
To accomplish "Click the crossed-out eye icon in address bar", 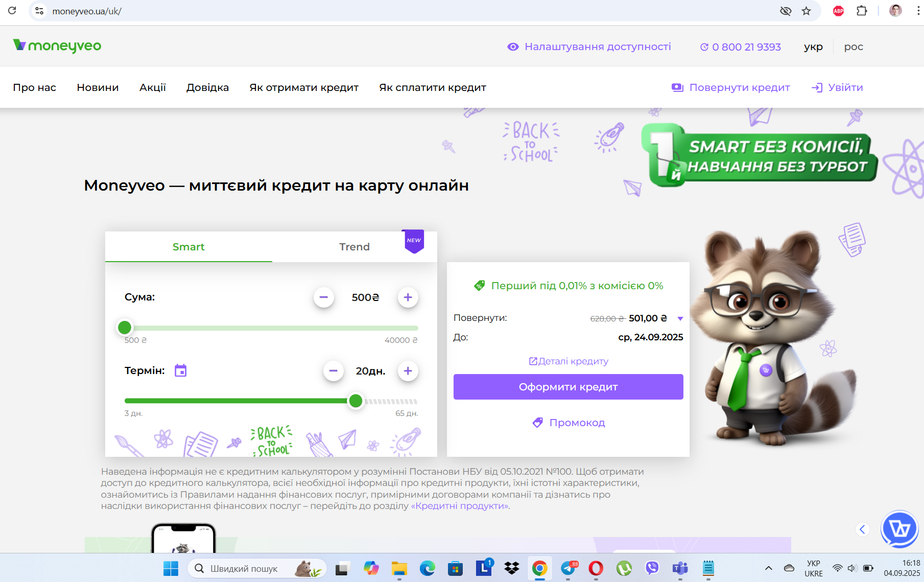I will 786,11.
